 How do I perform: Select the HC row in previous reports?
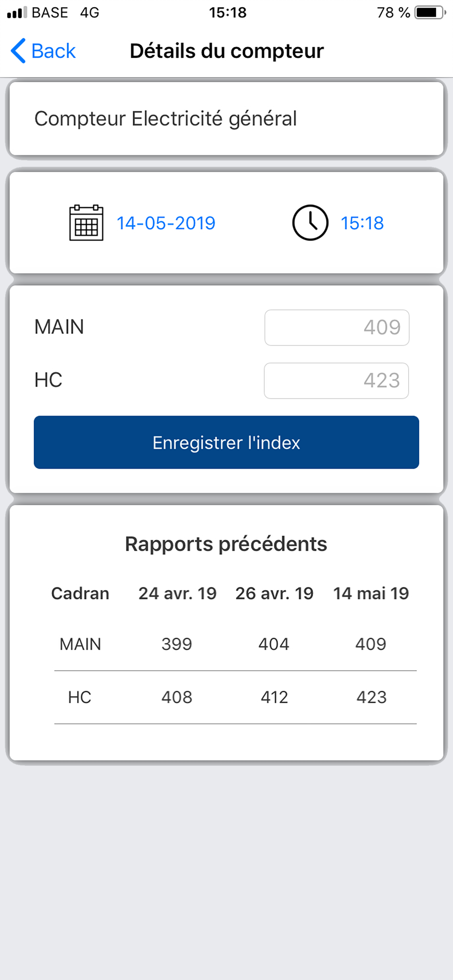tap(235, 697)
